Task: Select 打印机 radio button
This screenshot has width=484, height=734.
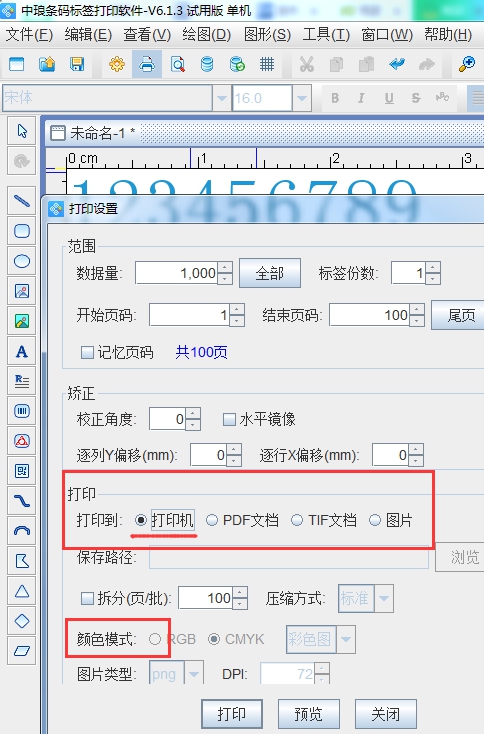Action: point(140,520)
